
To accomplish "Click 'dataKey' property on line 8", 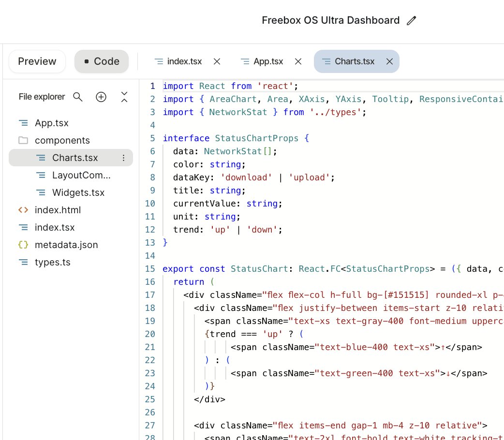I will [x=191, y=177].
